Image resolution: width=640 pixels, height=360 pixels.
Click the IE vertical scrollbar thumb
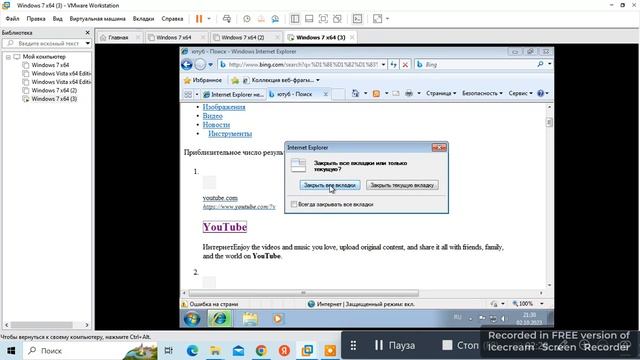coord(549,122)
